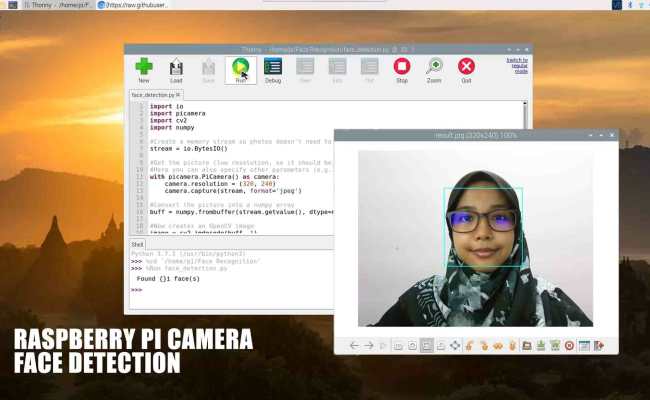
Task: Quit Thonny with the red X Quit icon
Action: coord(466,70)
